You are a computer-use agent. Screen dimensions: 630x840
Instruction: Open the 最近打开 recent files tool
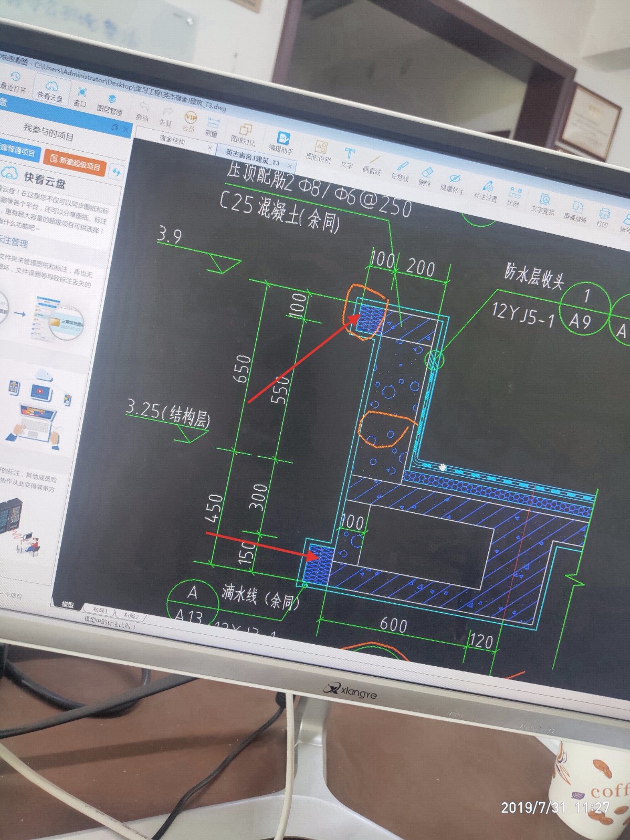(13, 82)
